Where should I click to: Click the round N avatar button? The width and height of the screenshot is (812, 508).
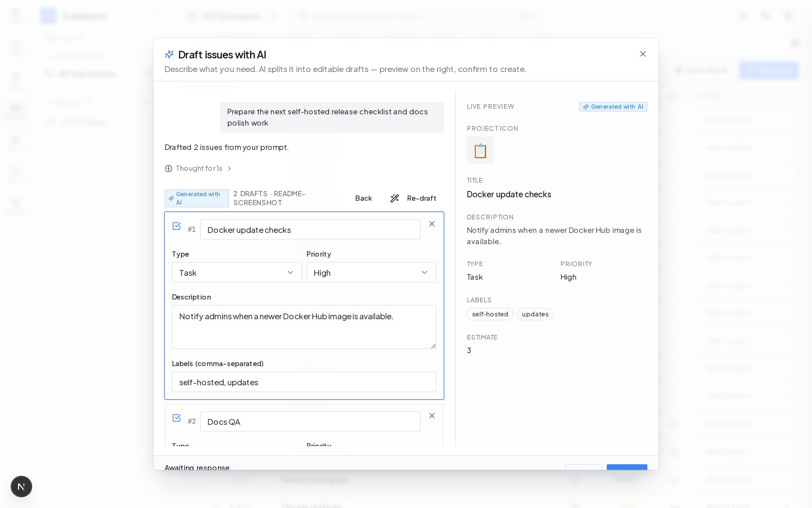[21, 487]
